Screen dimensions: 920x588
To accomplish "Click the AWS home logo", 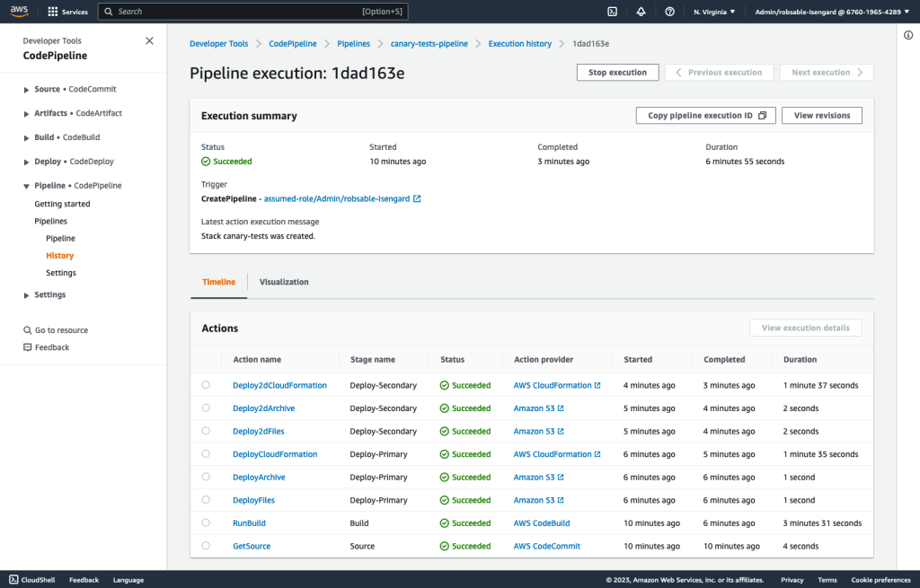I will 19,11.
